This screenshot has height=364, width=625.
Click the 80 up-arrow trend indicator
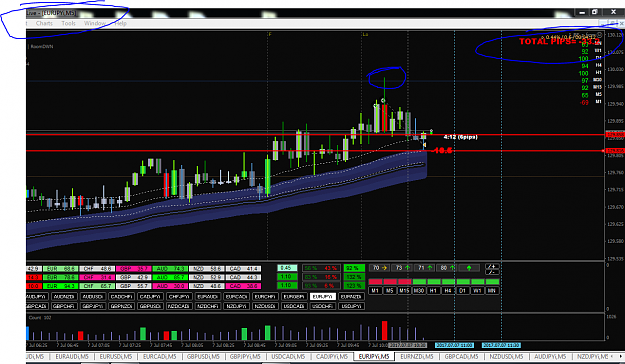[446, 268]
